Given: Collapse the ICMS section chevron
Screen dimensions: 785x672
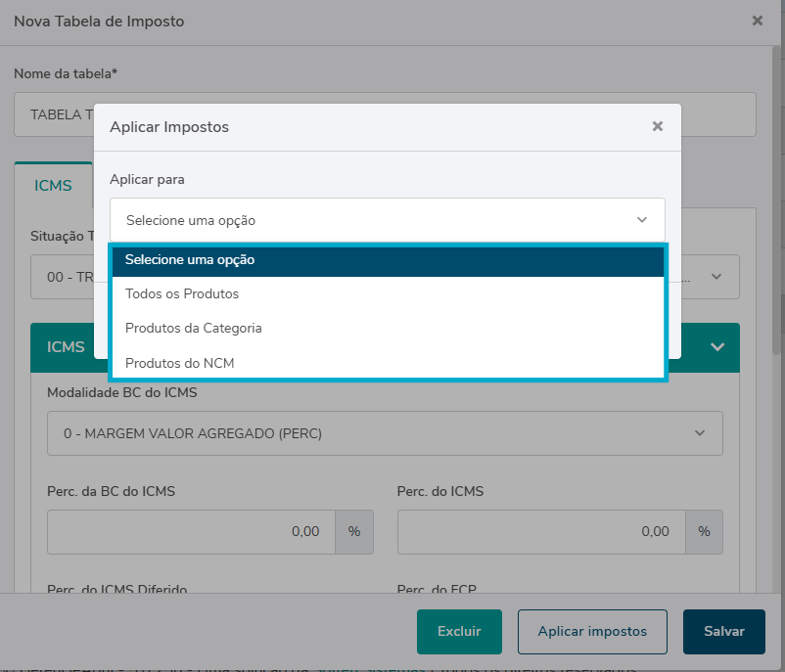Looking at the screenshot, I should point(717,347).
